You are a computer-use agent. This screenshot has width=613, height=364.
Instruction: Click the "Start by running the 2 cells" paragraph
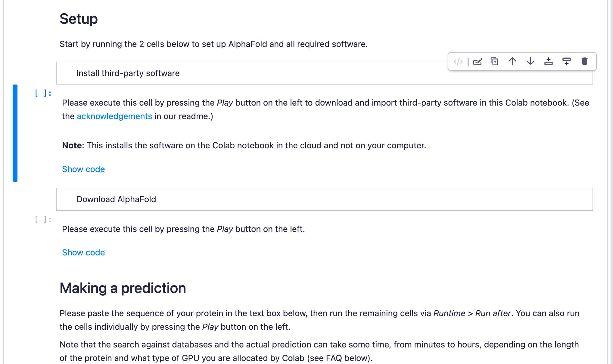213,44
